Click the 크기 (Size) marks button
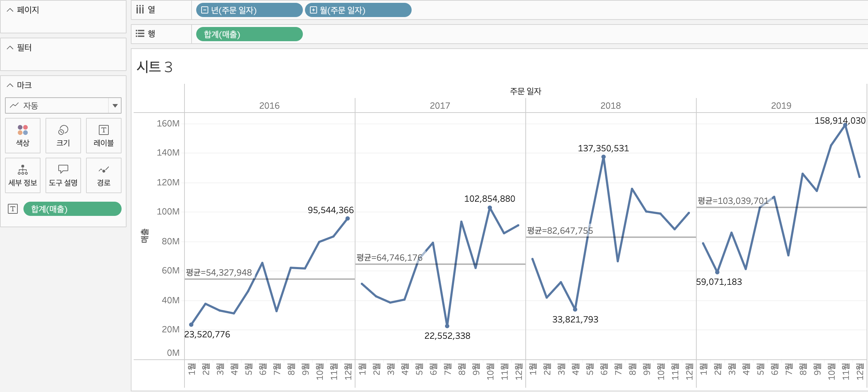Screen dimensions: 868x392 63,136
